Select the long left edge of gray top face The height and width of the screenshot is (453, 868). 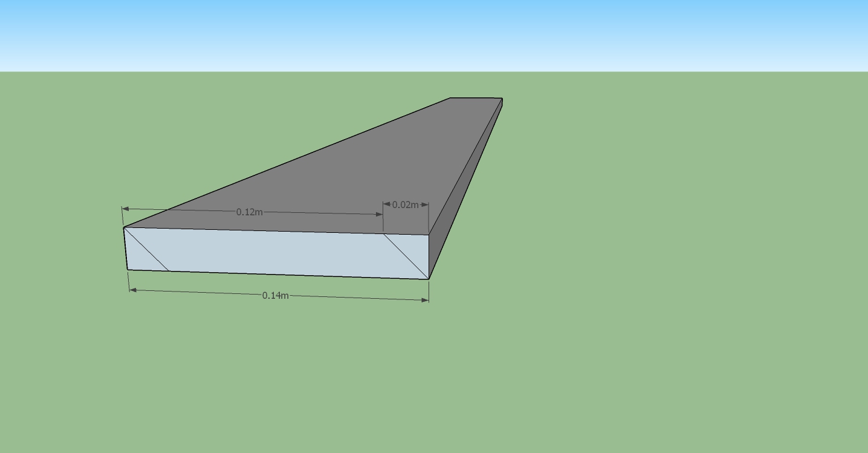287,163
